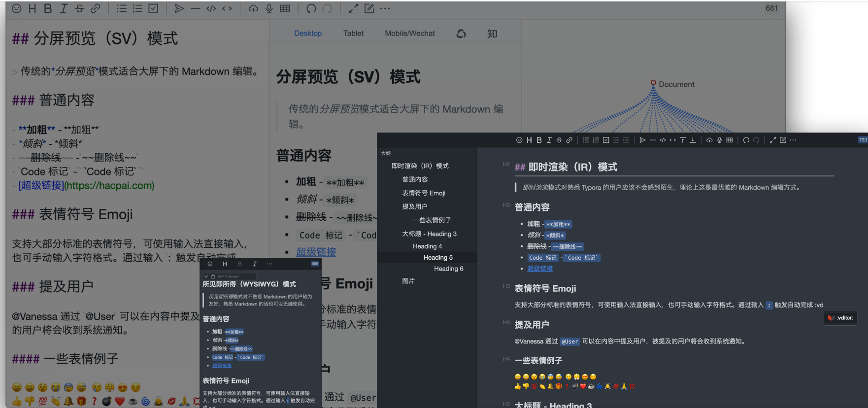Select Heading 6 in the outline panel
This screenshot has width=868, height=408.
click(449, 269)
